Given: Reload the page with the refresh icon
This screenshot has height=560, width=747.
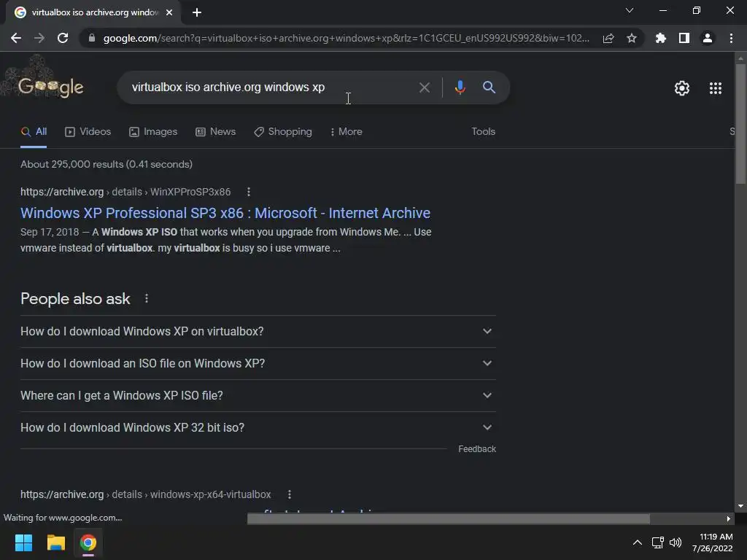Looking at the screenshot, I should pyautogui.click(x=63, y=38).
